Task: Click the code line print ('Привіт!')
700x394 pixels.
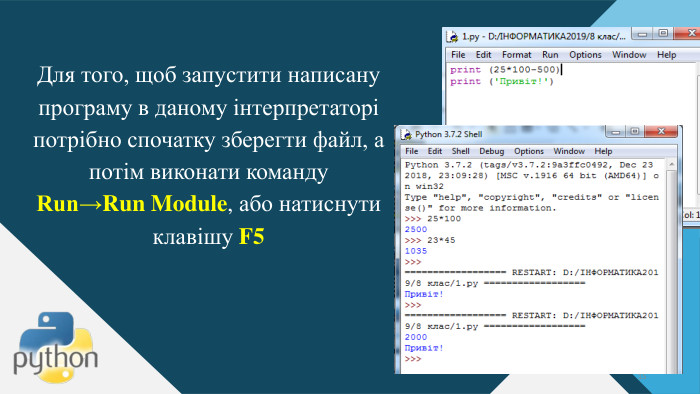Action: 502,81
